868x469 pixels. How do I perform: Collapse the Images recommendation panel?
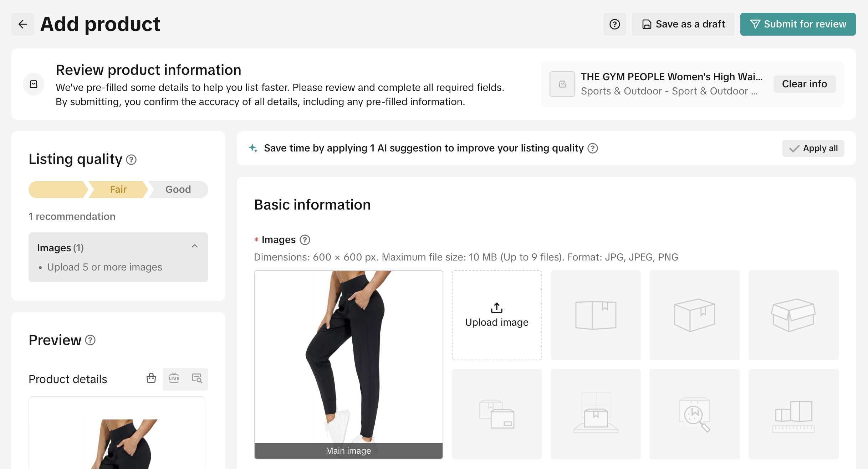click(x=195, y=246)
